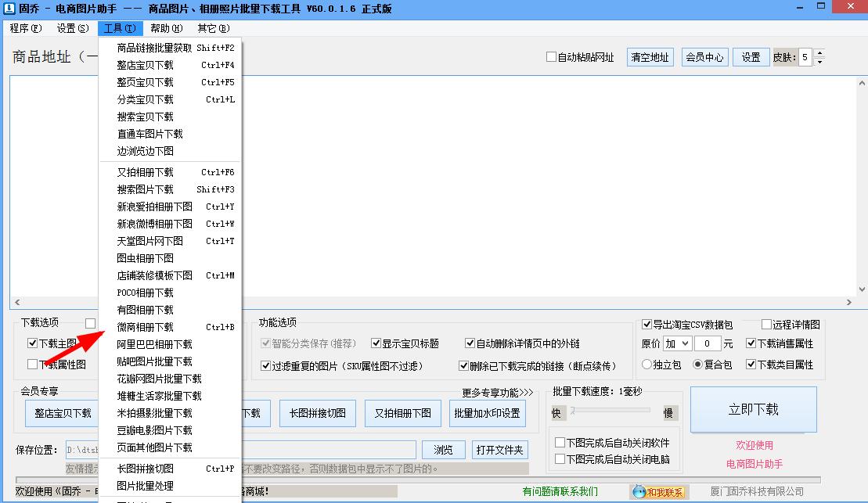Viewport: 868px width, 503px height.
Task: Choose 图片批量处理 menu item
Action: 170,486
